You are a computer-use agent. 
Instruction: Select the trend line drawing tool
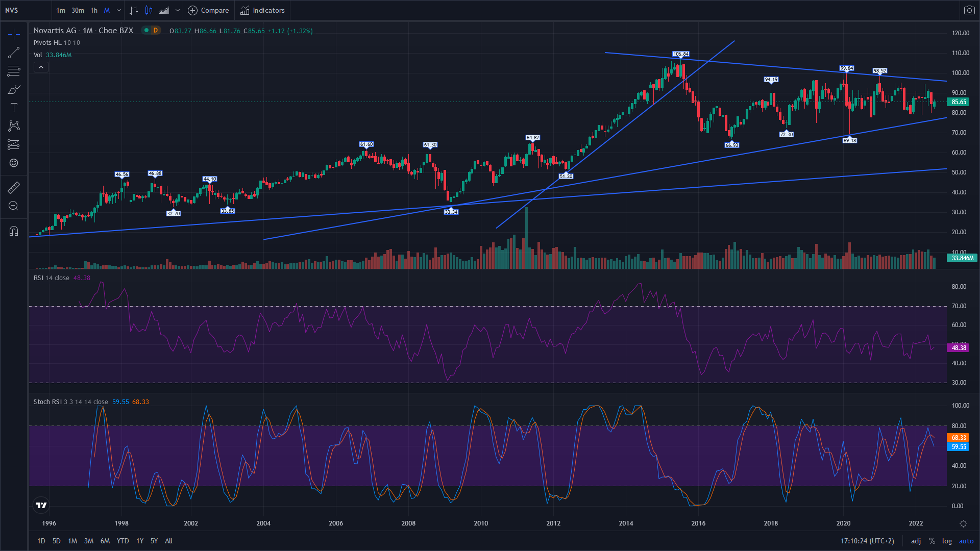14,53
